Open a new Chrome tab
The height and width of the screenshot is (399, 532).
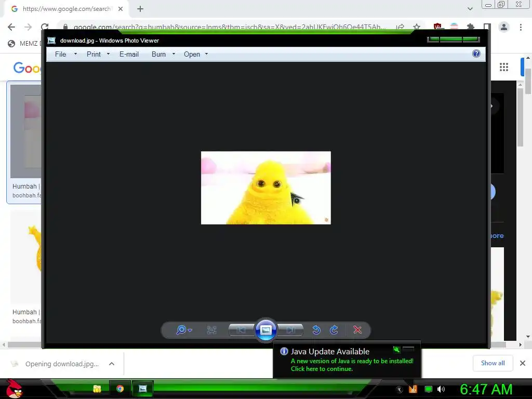pos(140,9)
